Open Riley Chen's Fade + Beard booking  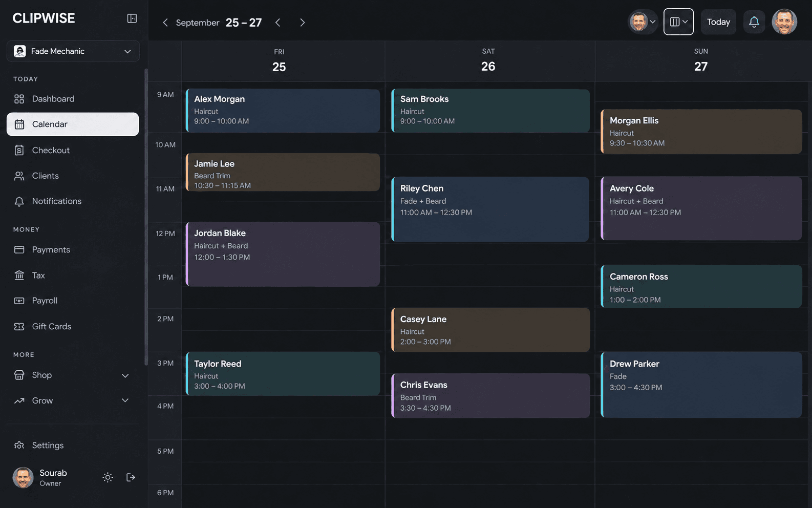tap(490, 209)
